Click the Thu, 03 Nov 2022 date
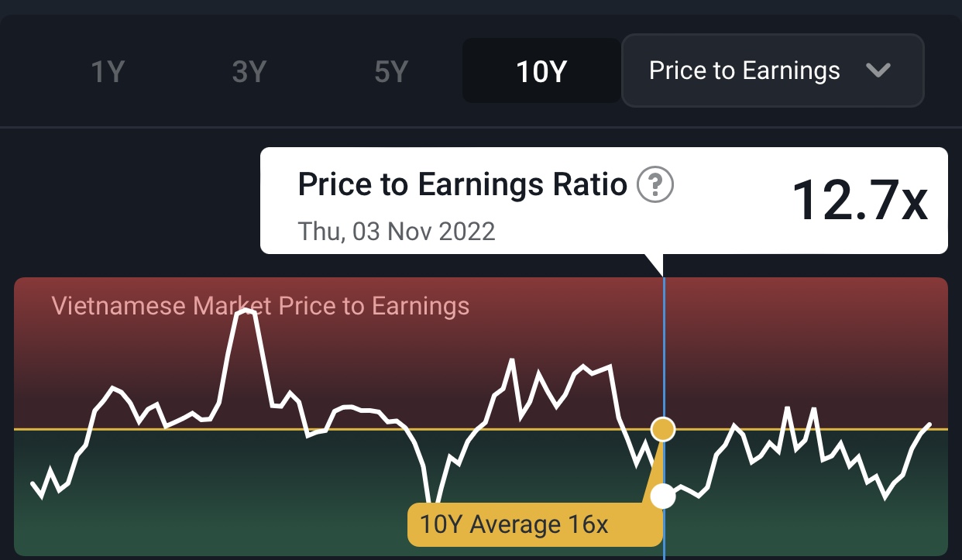The width and height of the screenshot is (962, 560). pyautogui.click(x=397, y=231)
